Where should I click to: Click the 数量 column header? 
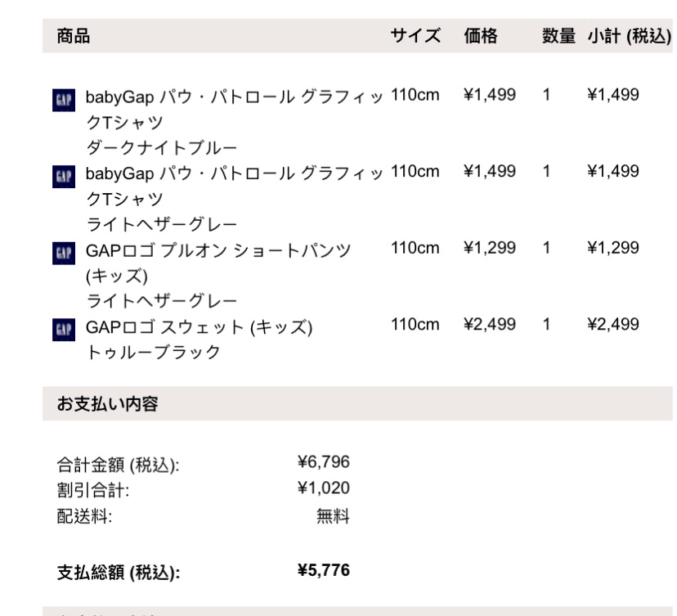[558, 36]
